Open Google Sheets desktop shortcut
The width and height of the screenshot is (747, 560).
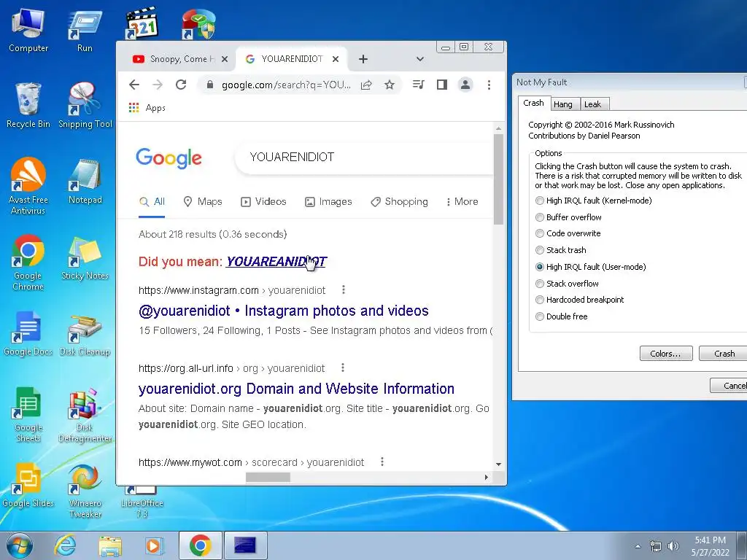tap(28, 415)
